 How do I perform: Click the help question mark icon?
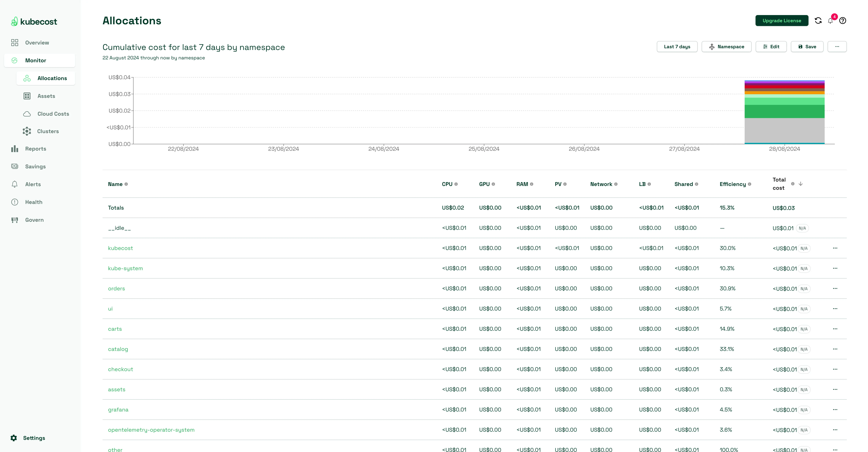coord(842,21)
